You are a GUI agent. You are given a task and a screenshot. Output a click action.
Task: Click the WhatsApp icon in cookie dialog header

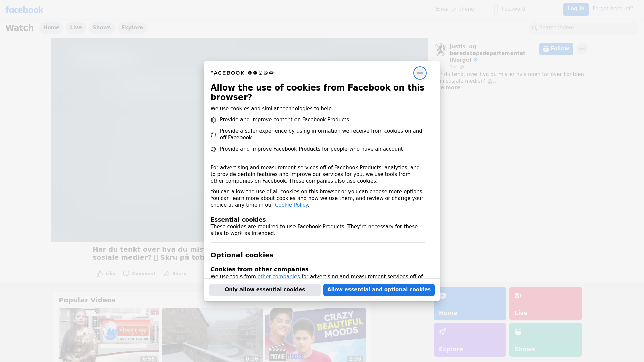pos(266,73)
